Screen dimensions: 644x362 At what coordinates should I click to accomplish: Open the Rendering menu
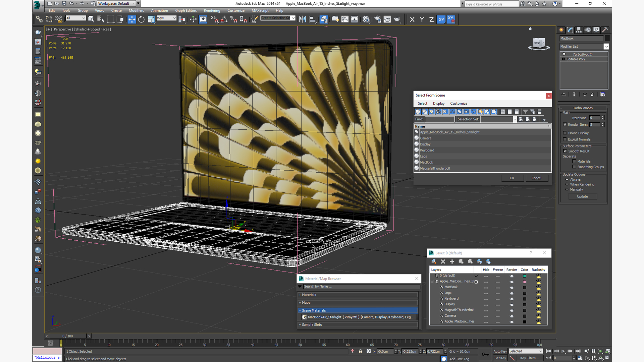click(x=212, y=11)
